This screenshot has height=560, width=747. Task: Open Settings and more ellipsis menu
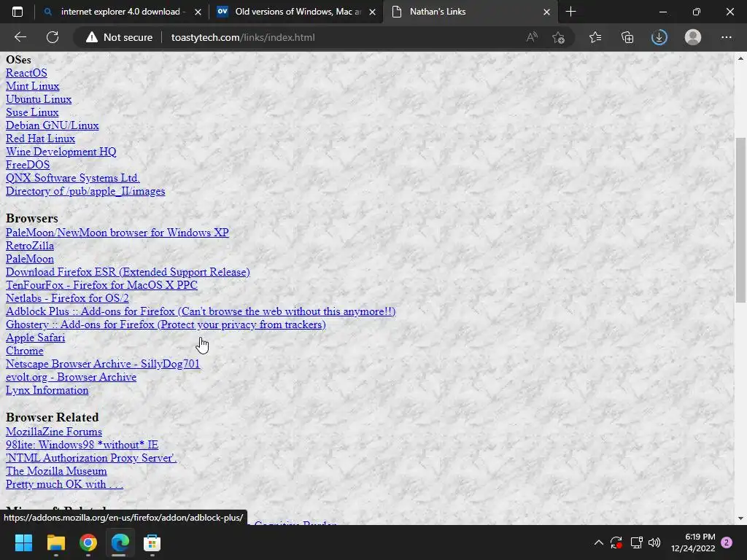tap(726, 37)
